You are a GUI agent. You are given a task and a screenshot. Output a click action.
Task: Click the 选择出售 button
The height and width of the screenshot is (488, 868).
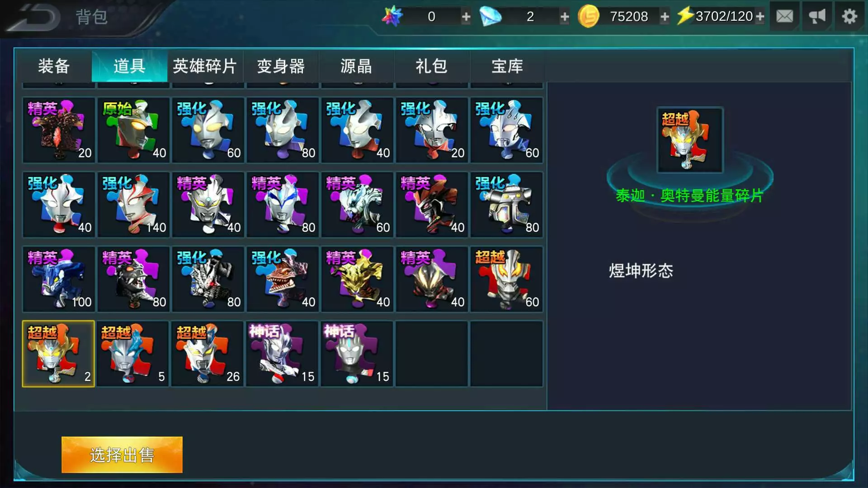(122, 455)
